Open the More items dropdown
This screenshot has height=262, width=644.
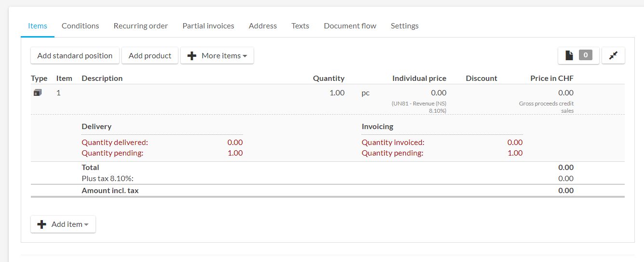(x=217, y=55)
